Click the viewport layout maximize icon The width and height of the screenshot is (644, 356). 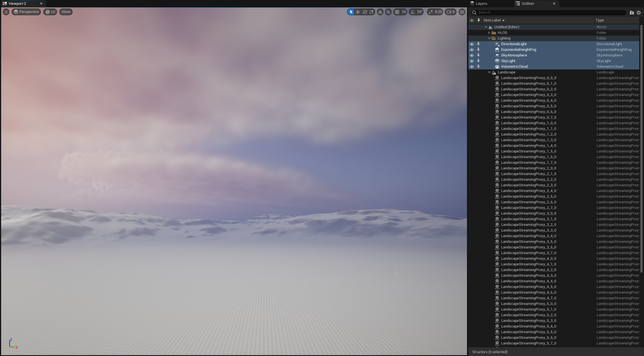click(x=462, y=12)
